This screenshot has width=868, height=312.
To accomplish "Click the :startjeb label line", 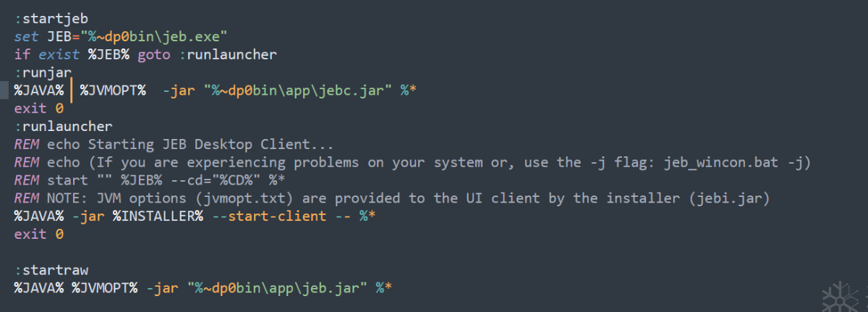I will click(x=51, y=17).
